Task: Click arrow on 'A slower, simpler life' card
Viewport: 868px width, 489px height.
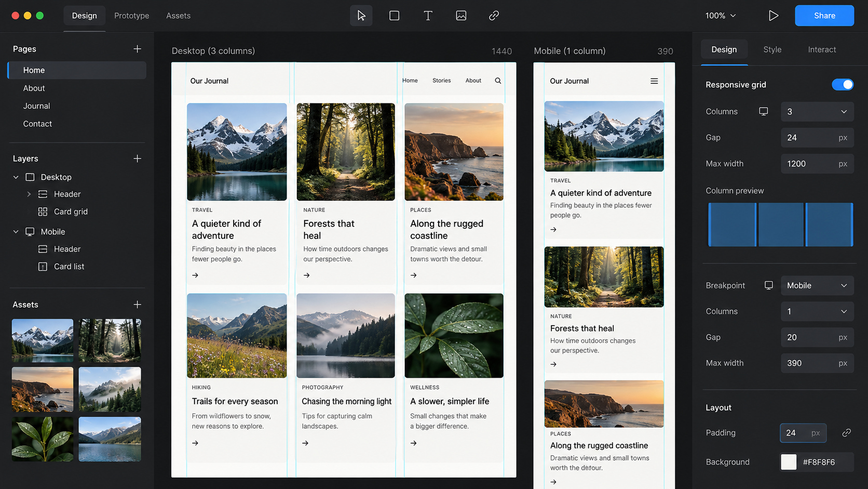Action: click(x=414, y=443)
